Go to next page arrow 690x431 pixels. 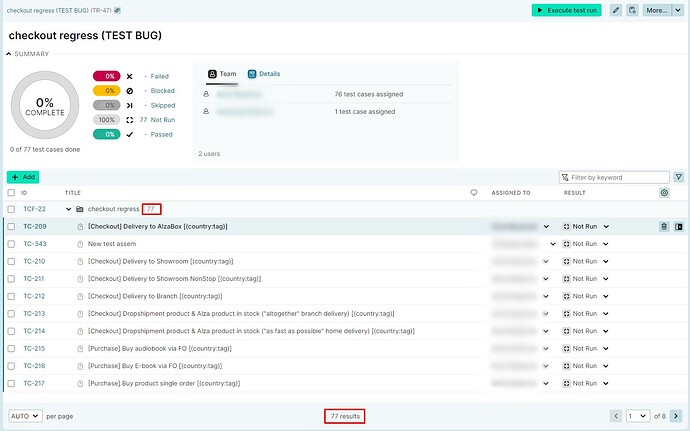click(x=675, y=416)
